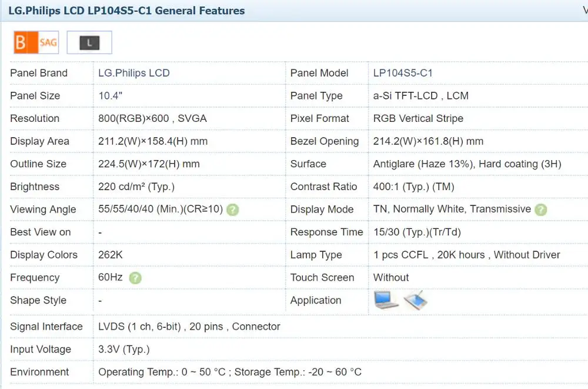Screen dimensions: 588x389
Task: Click the 'Environment' label
Action: (x=39, y=372)
